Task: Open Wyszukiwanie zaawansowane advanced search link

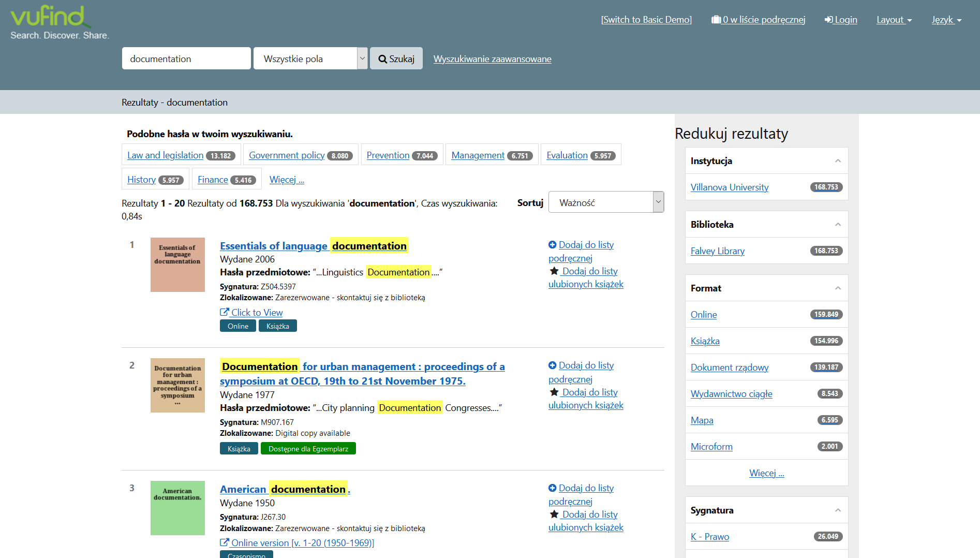Action: (492, 59)
